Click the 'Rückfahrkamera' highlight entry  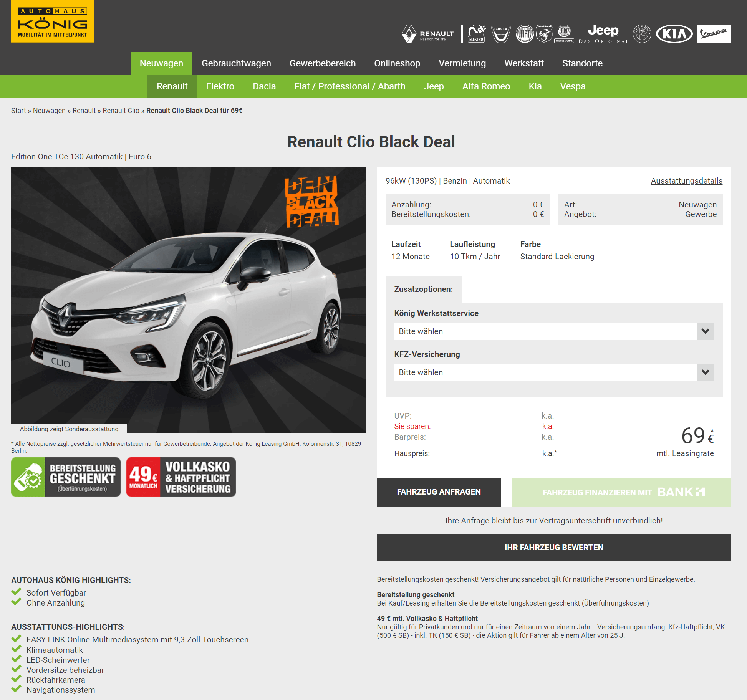(56, 680)
